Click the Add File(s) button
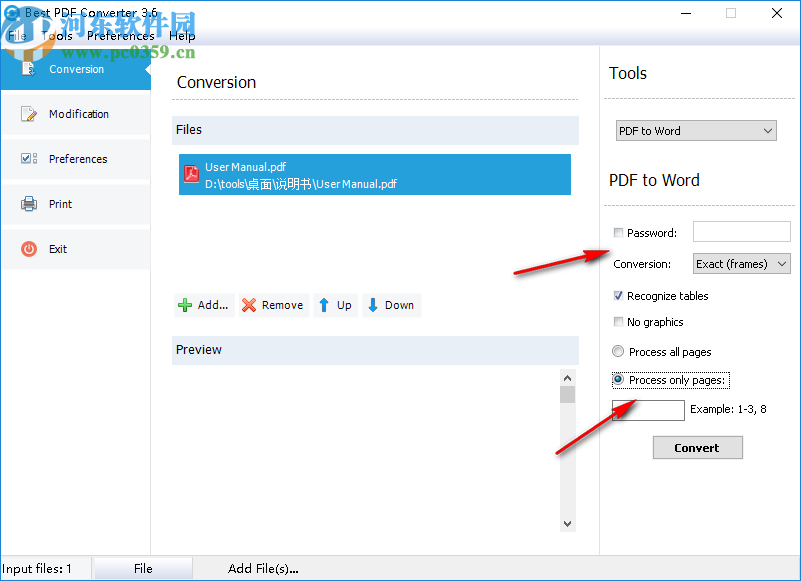 tap(262, 567)
